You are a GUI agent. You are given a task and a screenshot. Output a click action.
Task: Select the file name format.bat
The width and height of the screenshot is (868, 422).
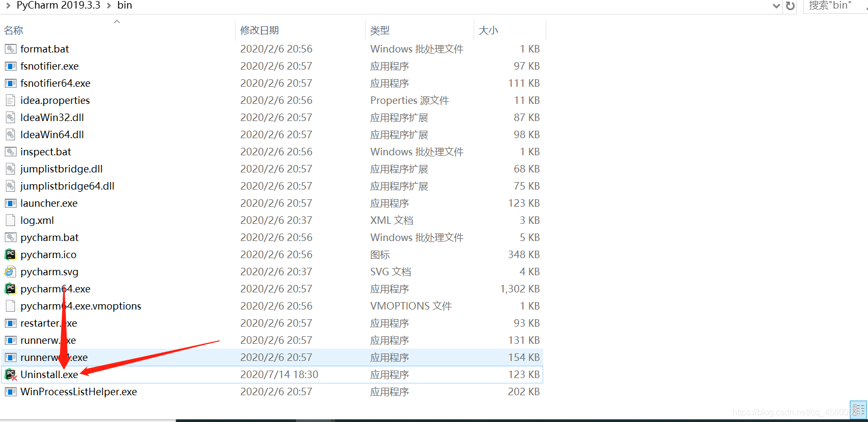click(45, 49)
